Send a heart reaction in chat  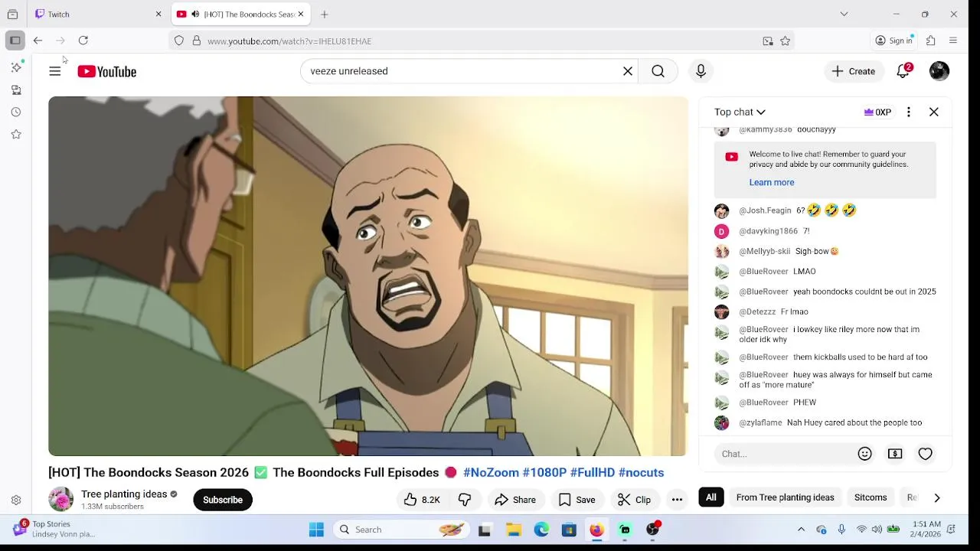coord(926,454)
